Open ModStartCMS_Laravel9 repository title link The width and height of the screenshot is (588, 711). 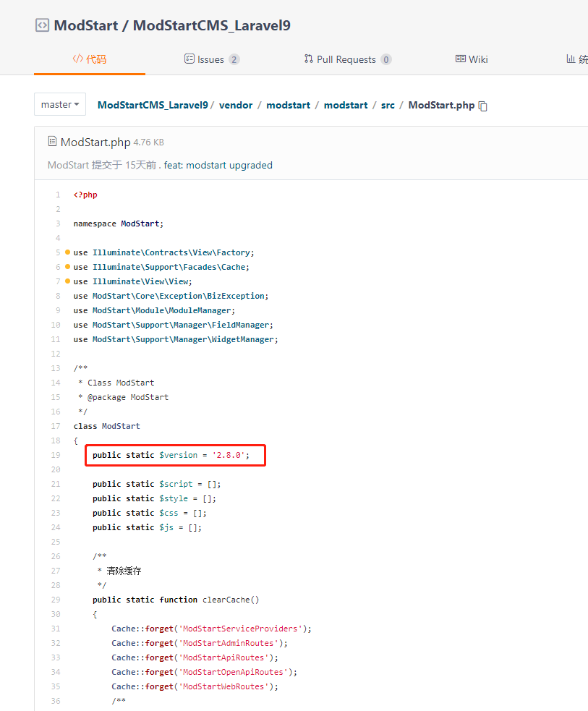[x=212, y=25]
